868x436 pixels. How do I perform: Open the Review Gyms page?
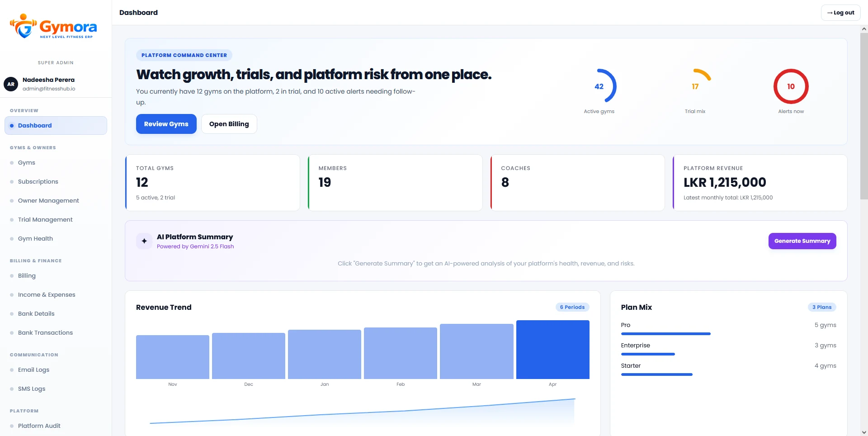(x=166, y=124)
